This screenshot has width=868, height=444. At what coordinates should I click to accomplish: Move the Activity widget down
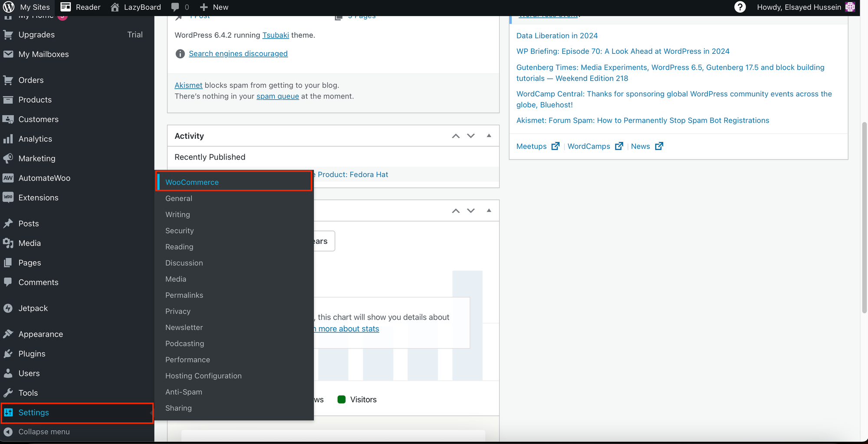pyautogui.click(x=471, y=136)
